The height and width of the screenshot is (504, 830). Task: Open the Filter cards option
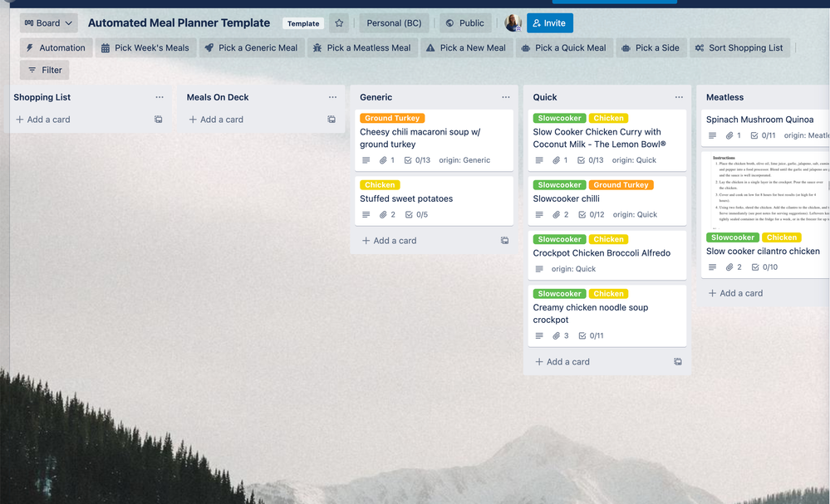45,70
